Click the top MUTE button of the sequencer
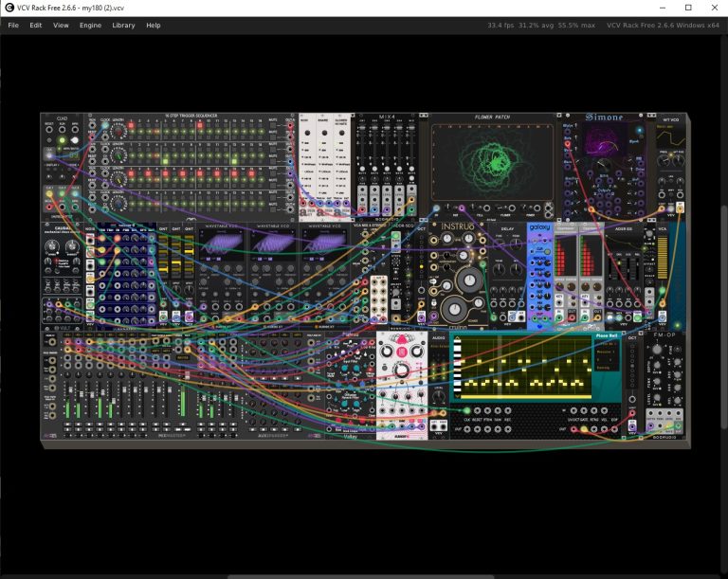The height and width of the screenshot is (579, 728). coord(273,125)
